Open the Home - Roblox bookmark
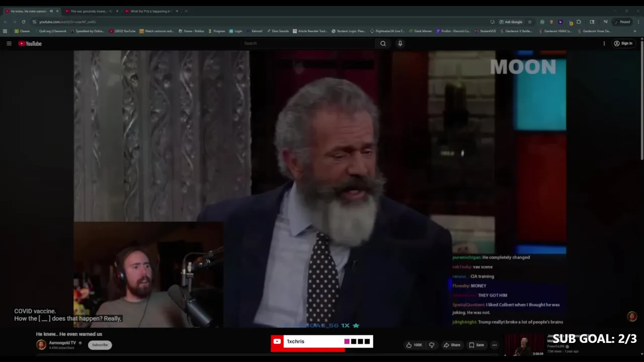This screenshot has height=362, width=644. [191, 31]
